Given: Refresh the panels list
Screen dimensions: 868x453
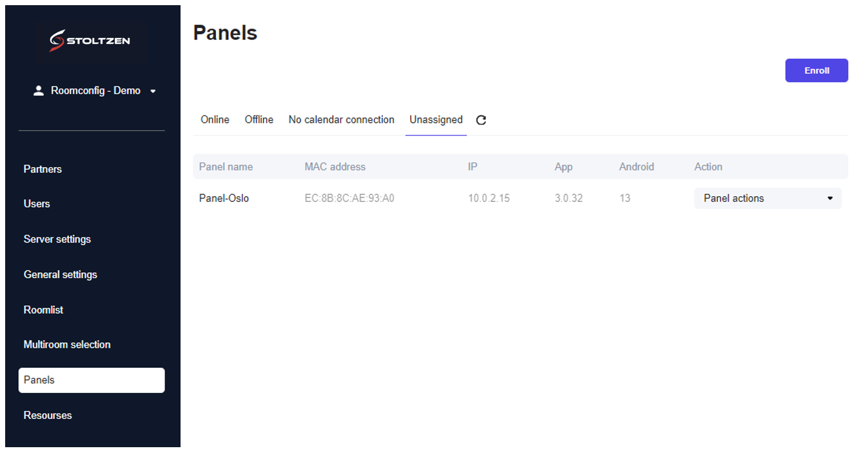Looking at the screenshot, I should (x=481, y=120).
